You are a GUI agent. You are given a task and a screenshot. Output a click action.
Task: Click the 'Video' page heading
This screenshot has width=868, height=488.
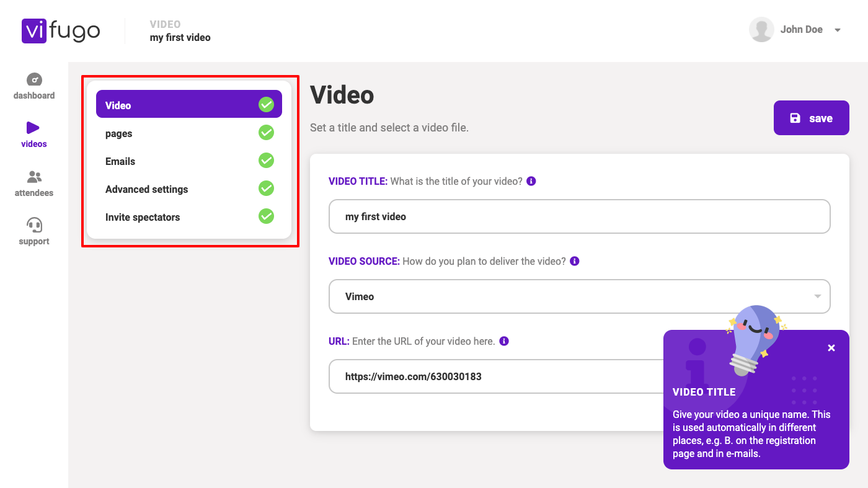(x=342, y=95)
